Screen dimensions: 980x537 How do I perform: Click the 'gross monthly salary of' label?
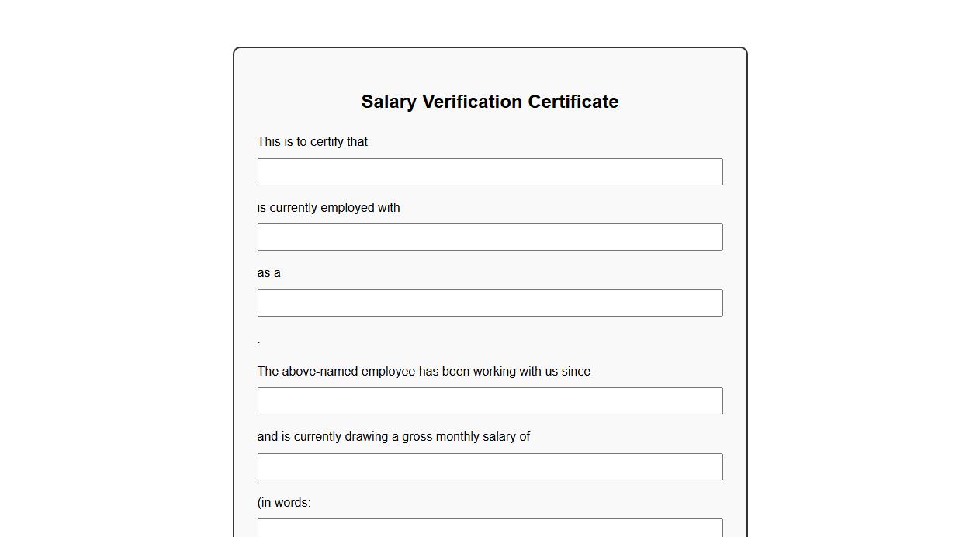(x=393, y=437)
